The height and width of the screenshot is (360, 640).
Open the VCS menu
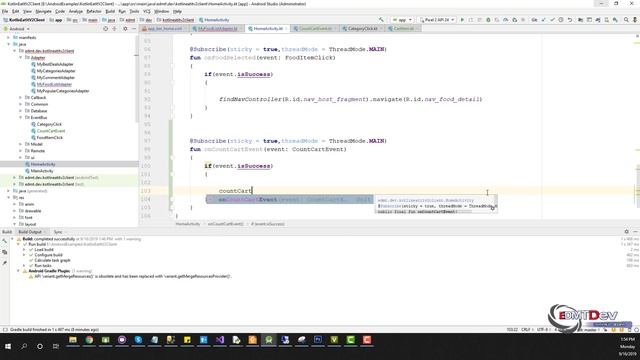(147, 11)
